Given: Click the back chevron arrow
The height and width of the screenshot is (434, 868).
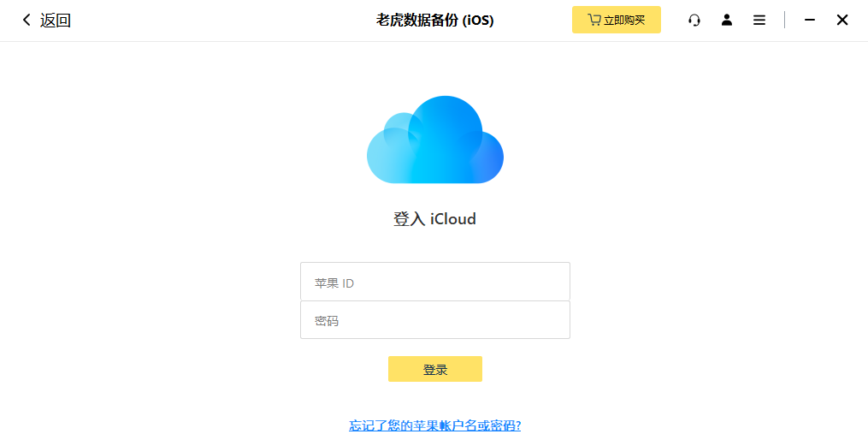Looking at the screenshot, I should click(x=26, y=21).
